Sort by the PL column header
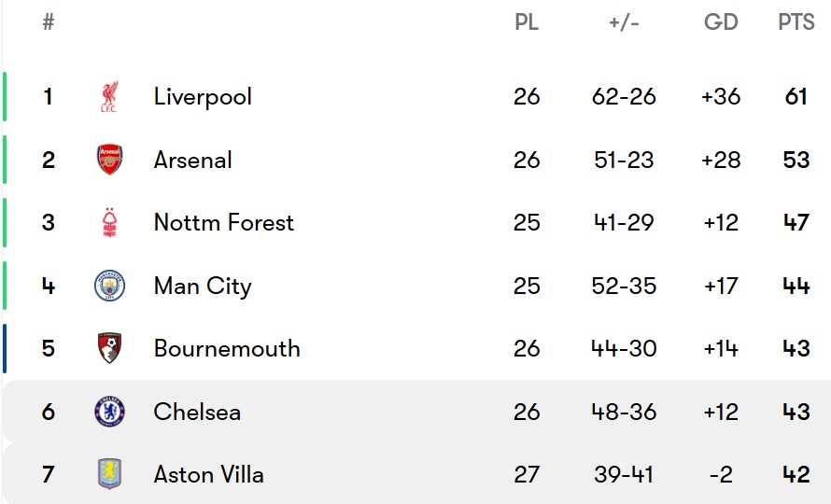Screen dimensions: 831x504 527,22
